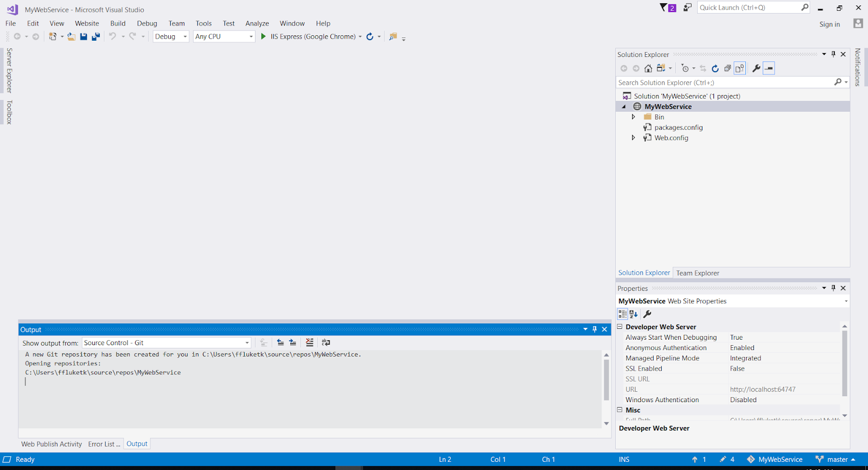The height and width of the screenshot is (470, 868).
Task: Collapse the Misc properties category
Action: tap(620, 410)
